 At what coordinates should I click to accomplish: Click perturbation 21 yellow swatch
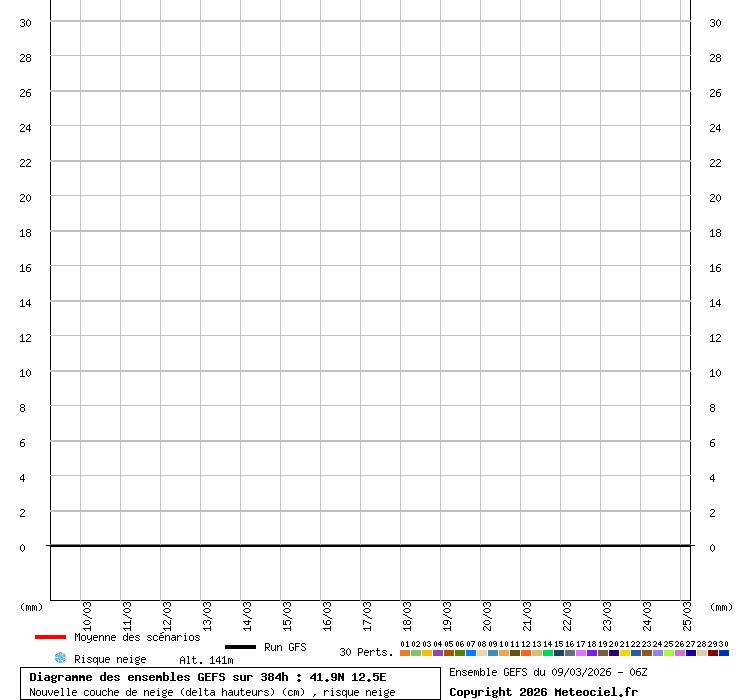click(625, 653)
